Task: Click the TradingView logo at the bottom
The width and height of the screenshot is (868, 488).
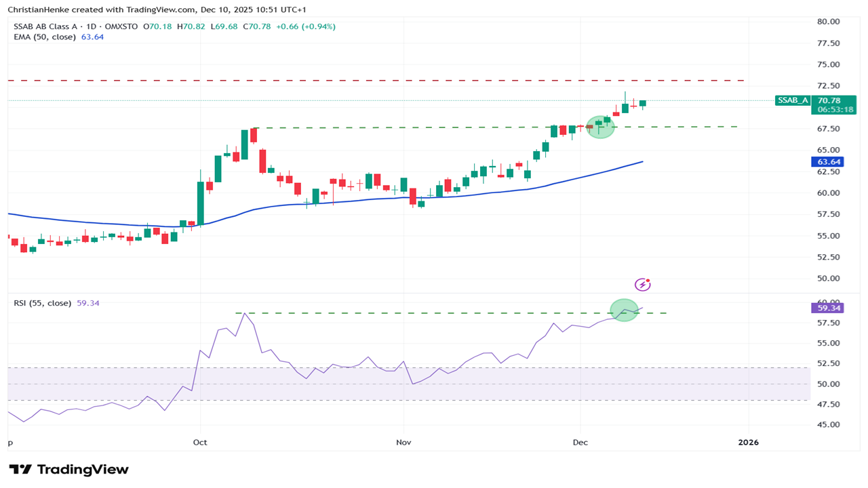Action: (x=68, y=469)
